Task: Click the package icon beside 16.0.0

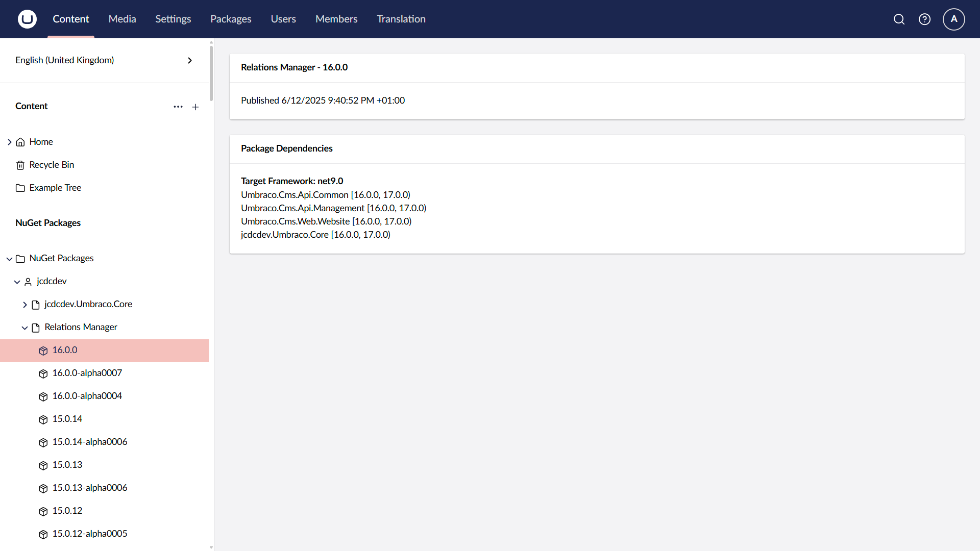Action: tap(43, 350)
